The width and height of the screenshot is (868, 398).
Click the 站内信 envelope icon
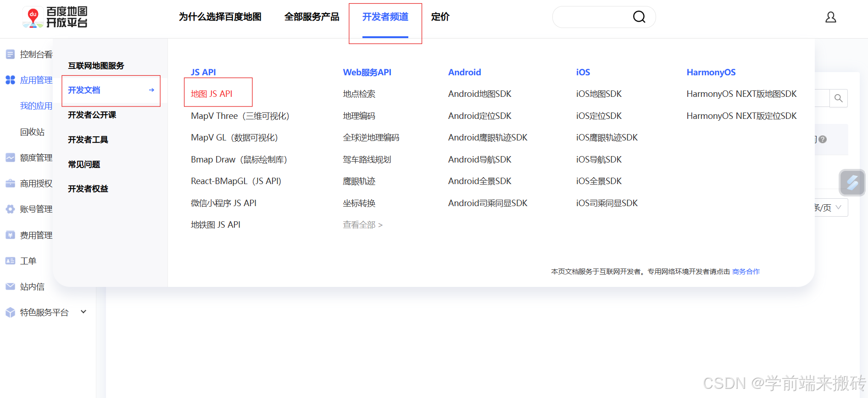pos(10,286)
